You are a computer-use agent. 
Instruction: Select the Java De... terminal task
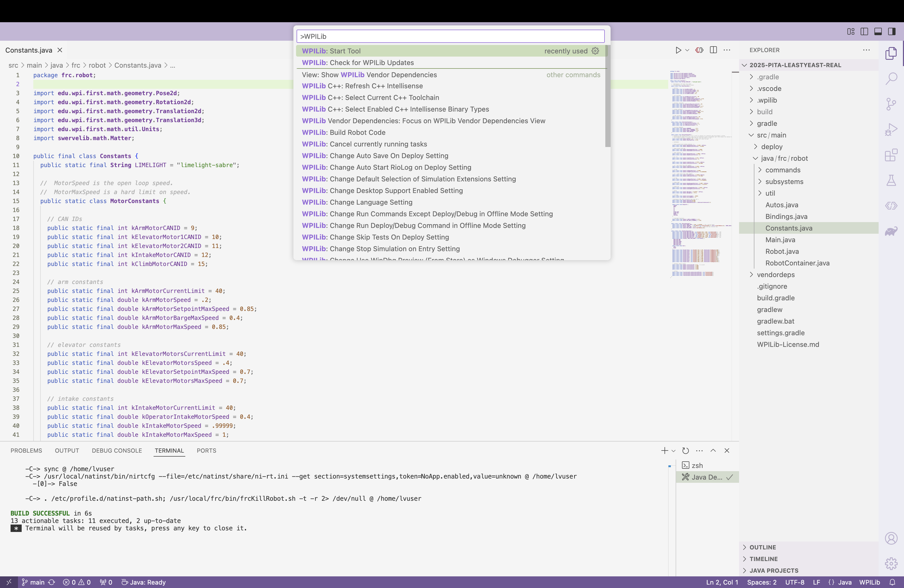[x=707, y=477]
